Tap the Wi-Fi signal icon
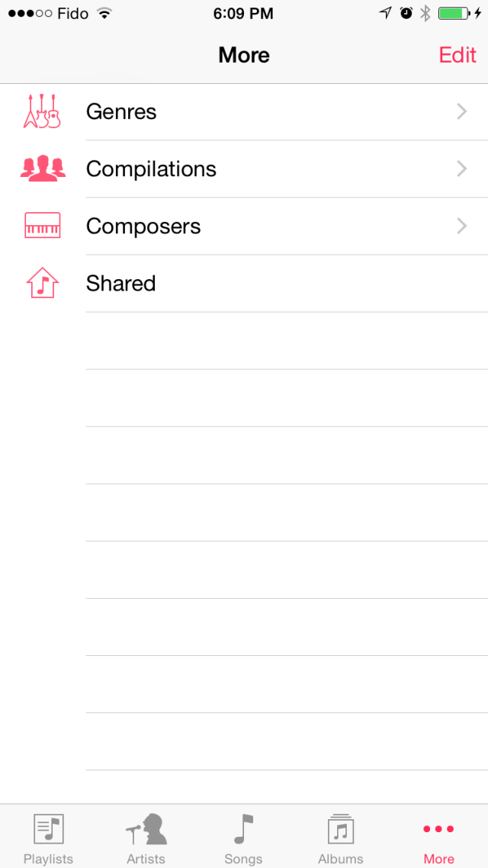The width and height of the screenshot is (488, 868). 104,14
